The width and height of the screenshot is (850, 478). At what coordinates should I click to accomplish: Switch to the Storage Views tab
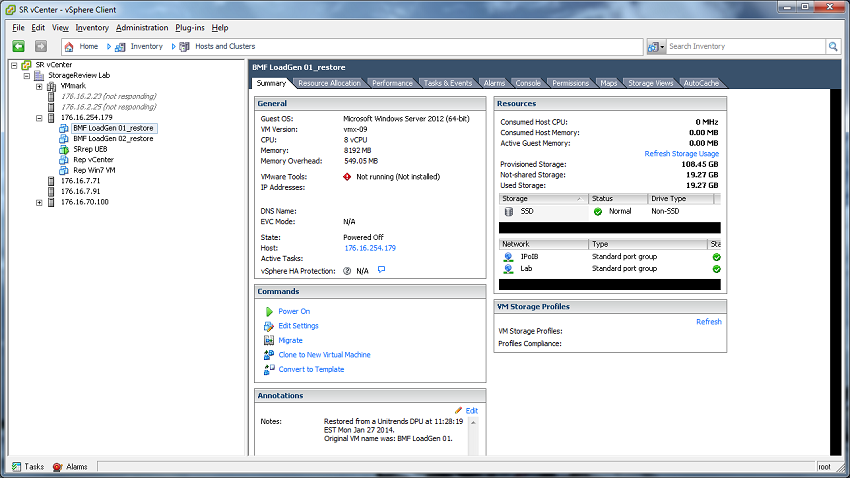(x=651, y=83)
